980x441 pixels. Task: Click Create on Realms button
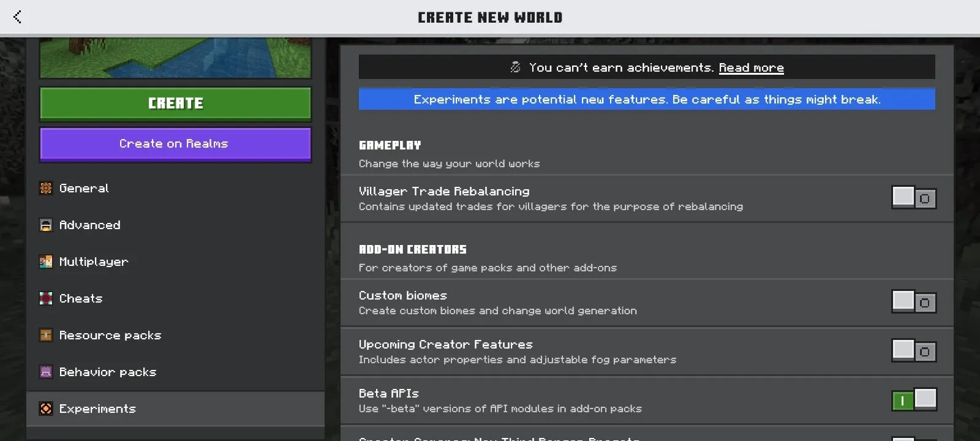[176, 144]
